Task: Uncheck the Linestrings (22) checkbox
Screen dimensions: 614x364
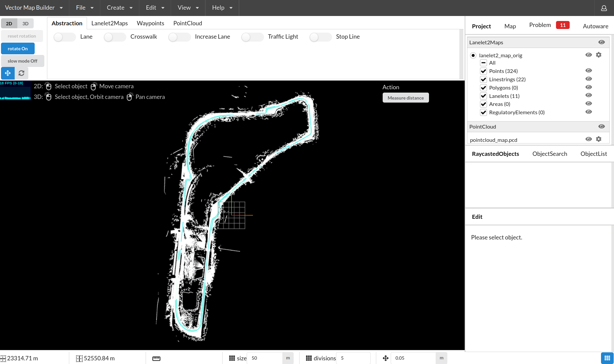Action: click(x=483, y=79)
